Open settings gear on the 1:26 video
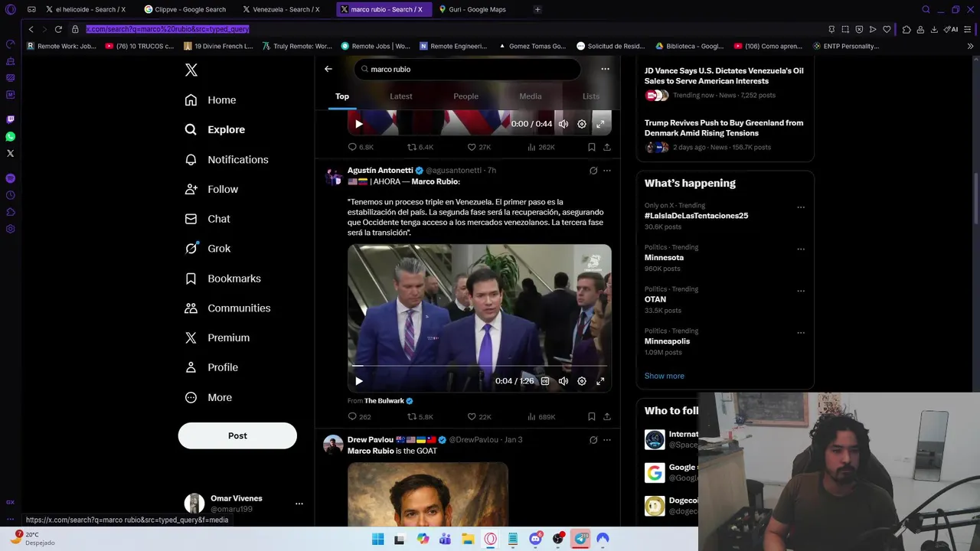This screenshot has width=980, height=551. coord(582,381)
